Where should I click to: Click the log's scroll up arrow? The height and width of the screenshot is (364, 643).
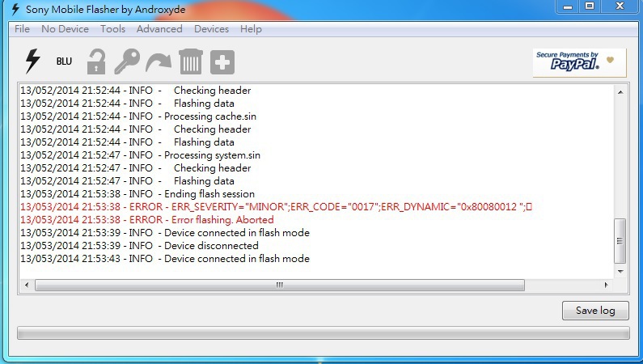[620, 92]
